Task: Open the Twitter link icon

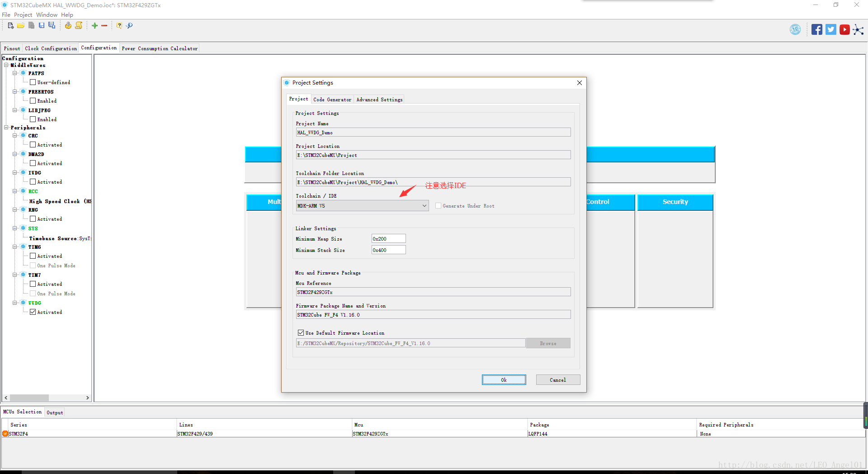Action: (831, 30)
